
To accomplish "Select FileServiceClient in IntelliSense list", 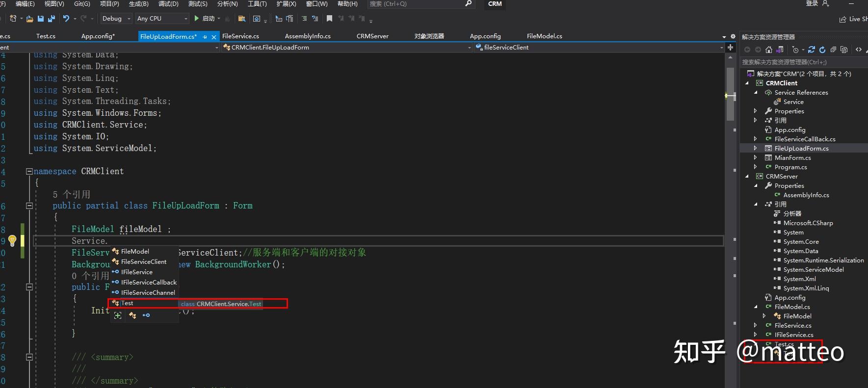I will click(145, 262).
